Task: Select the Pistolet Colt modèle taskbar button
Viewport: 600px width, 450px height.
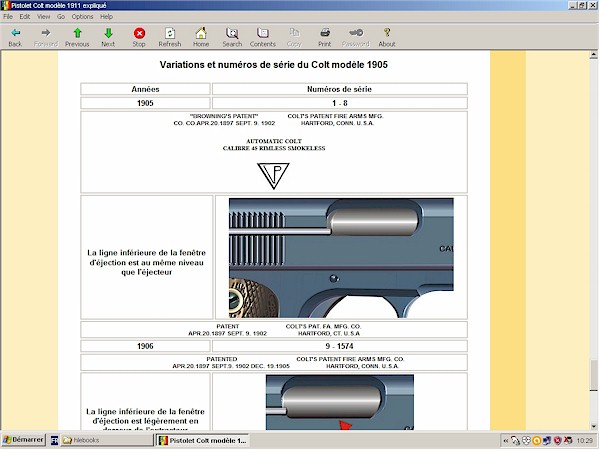Action: pos(203,440)
